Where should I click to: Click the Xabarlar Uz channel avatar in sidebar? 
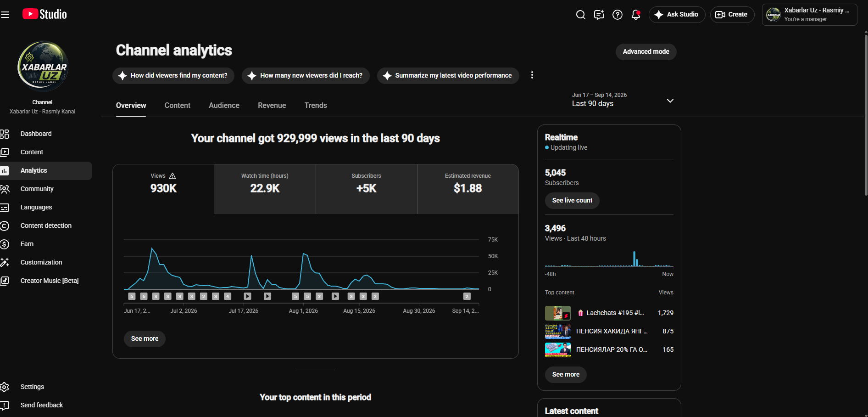click(43, 67)
